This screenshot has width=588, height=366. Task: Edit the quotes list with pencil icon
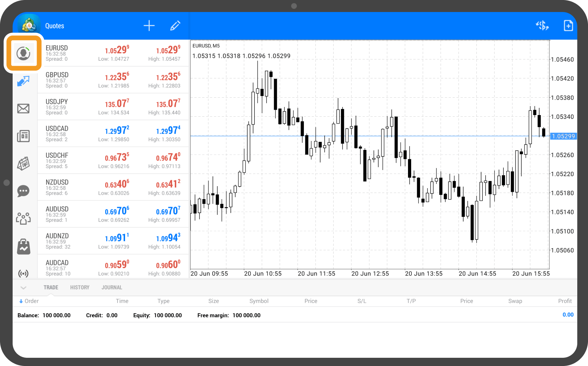click(x=175, y=26)
